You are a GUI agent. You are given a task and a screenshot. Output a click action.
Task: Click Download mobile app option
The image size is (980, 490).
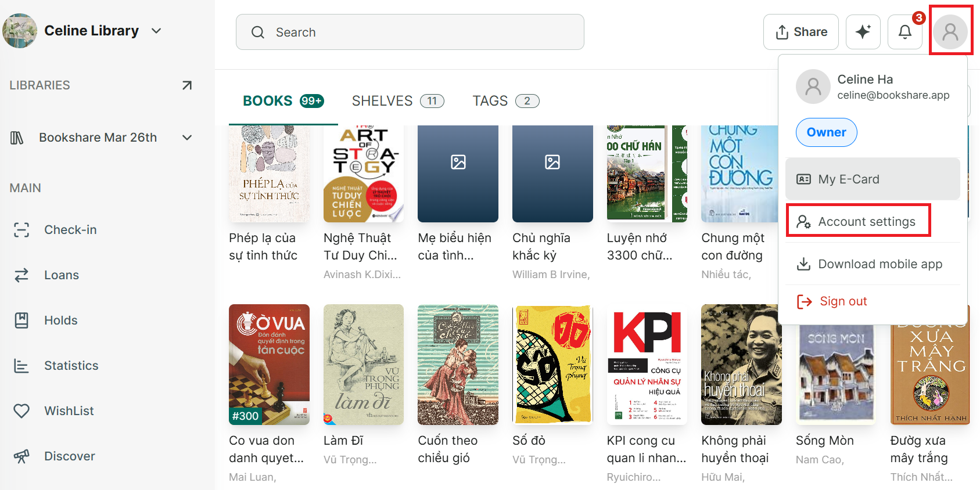click(873, 264)
